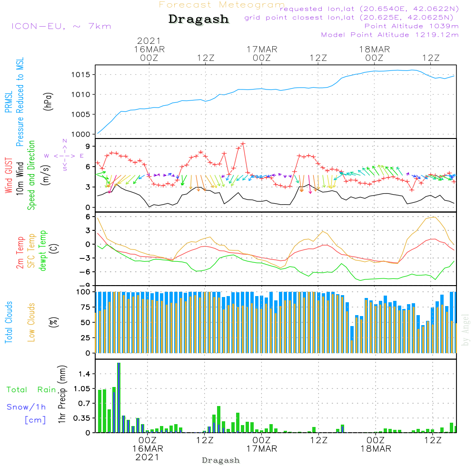Click the requested lon,lat (20.6540E, 42.0622N) line
Viewport: 476px width, 476px height.
tap(369, 9)
